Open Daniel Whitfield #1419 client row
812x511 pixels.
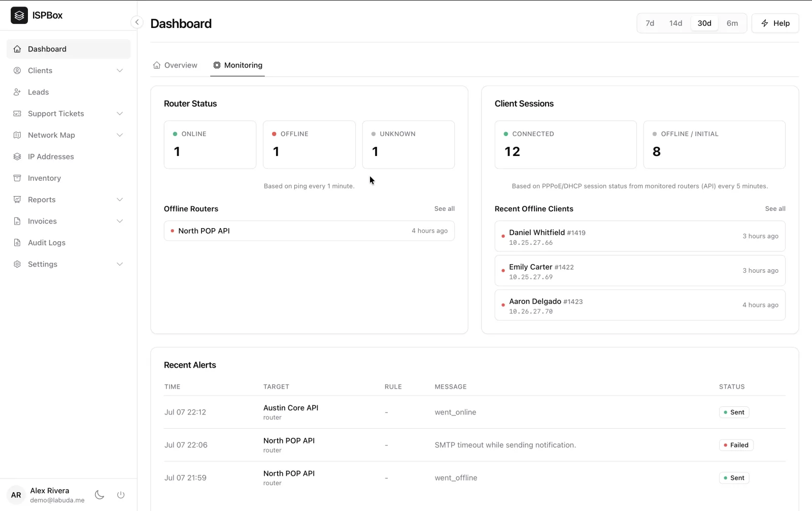[640, 236]
